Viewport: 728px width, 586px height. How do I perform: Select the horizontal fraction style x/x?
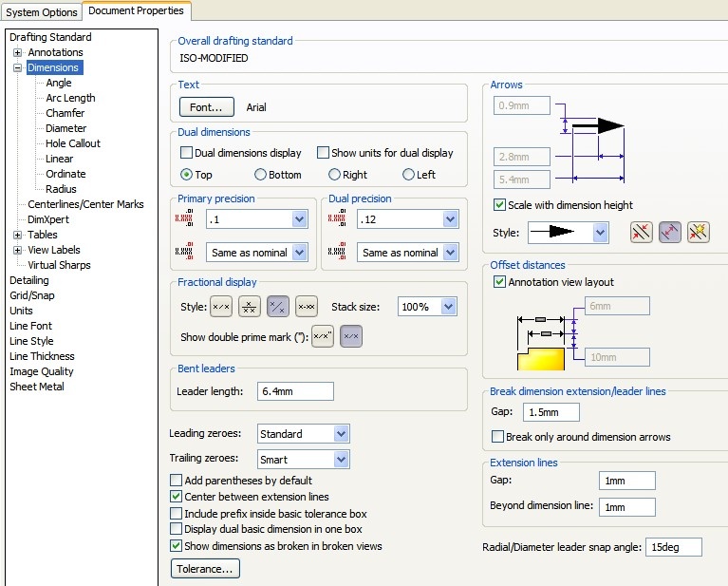(221, 307)
